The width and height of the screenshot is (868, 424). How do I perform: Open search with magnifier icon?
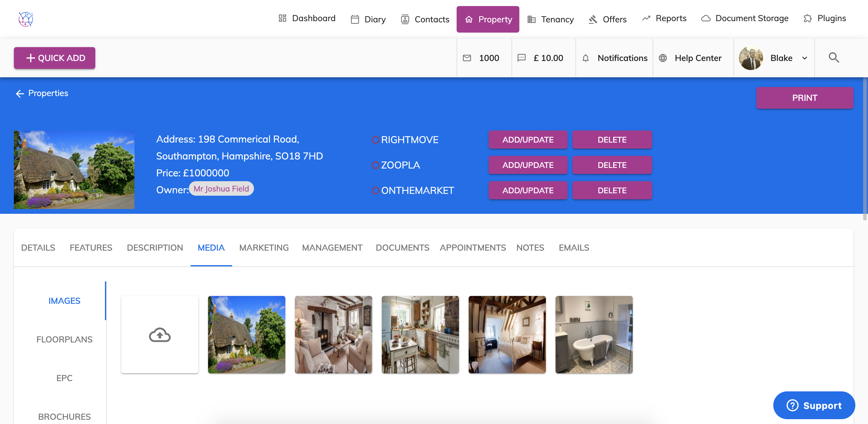pos(834,58)
